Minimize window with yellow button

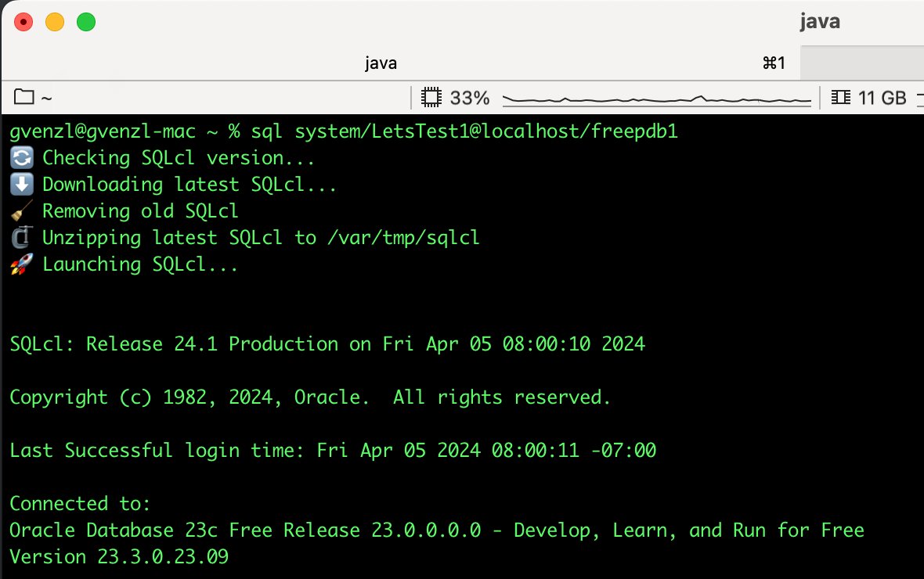(55, 23)
